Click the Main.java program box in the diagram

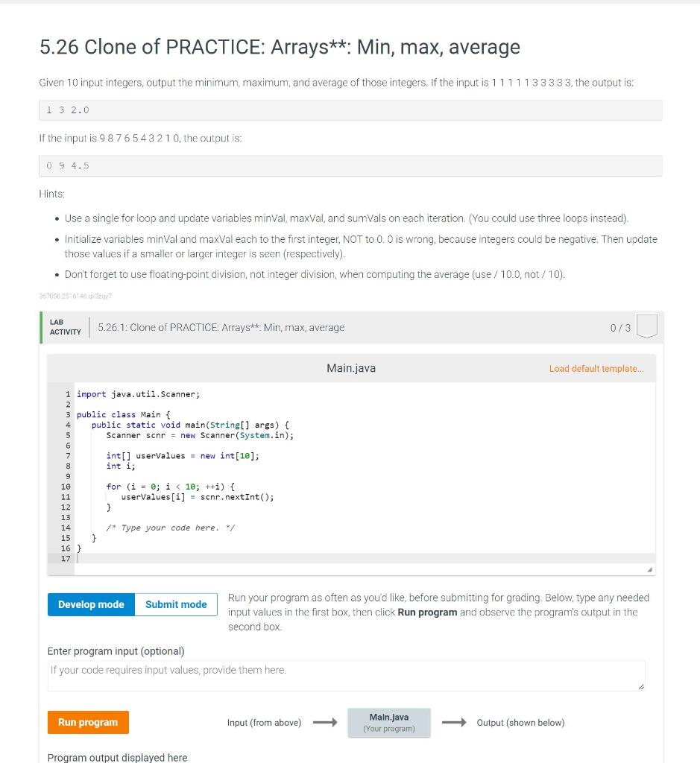tap(388, 722)
